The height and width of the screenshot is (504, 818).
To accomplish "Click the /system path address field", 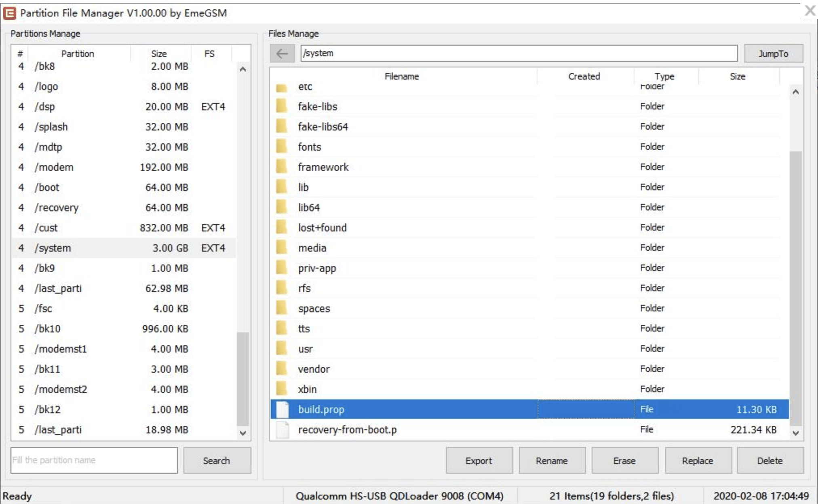I will pos(519,53).
